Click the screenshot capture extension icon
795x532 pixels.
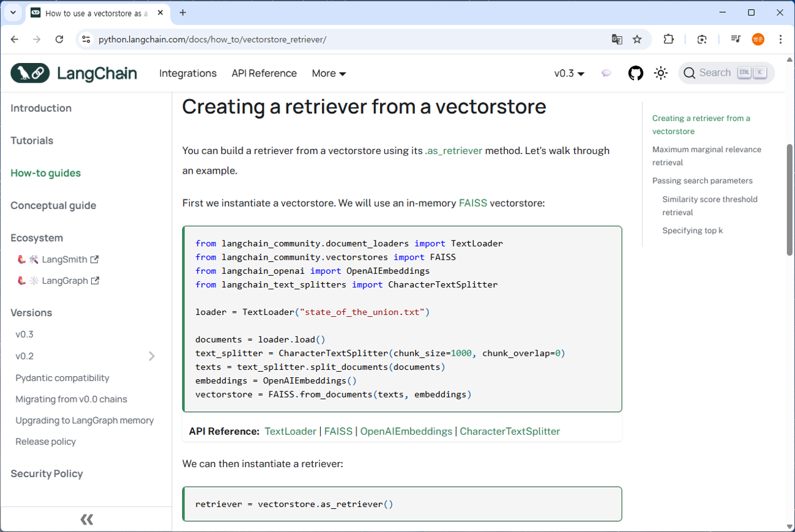[702, 39]
